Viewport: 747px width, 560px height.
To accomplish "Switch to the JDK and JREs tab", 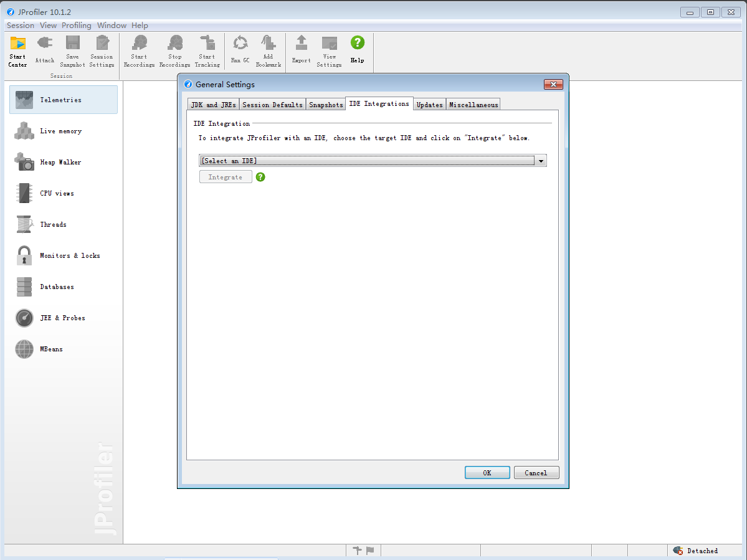I will click(214, 105).
